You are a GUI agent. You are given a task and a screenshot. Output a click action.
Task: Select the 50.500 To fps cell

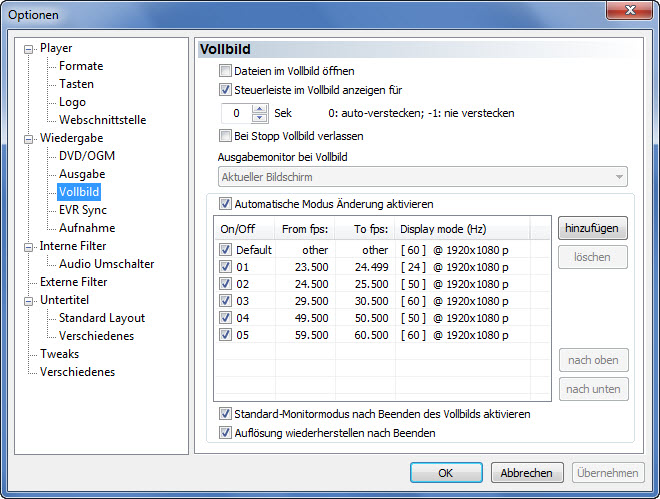(x=371, y=318)
